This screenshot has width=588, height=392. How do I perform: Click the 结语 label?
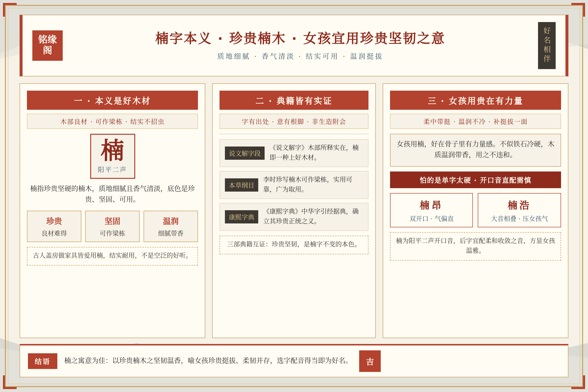point(42,361)
